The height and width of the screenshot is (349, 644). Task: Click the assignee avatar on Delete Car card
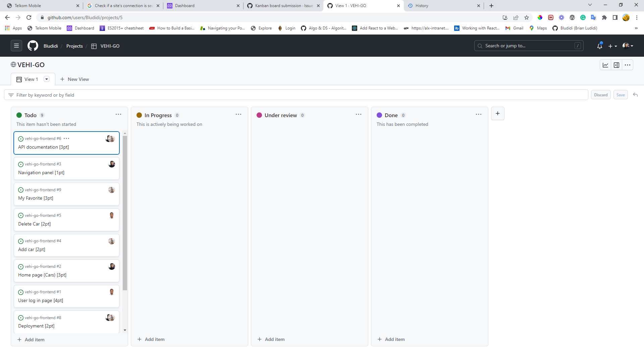tap(112, 215)
